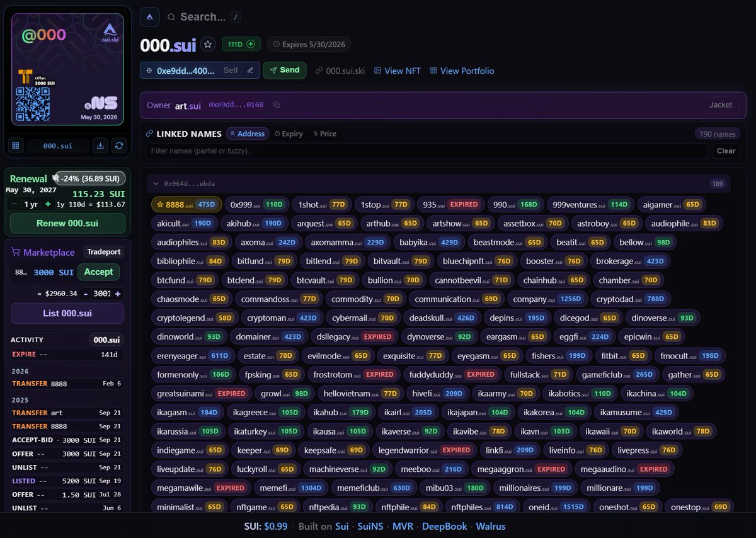Click the Expires 5/30/2026 badge
Viewport: 756px width, 538px height.
(309, 44)
